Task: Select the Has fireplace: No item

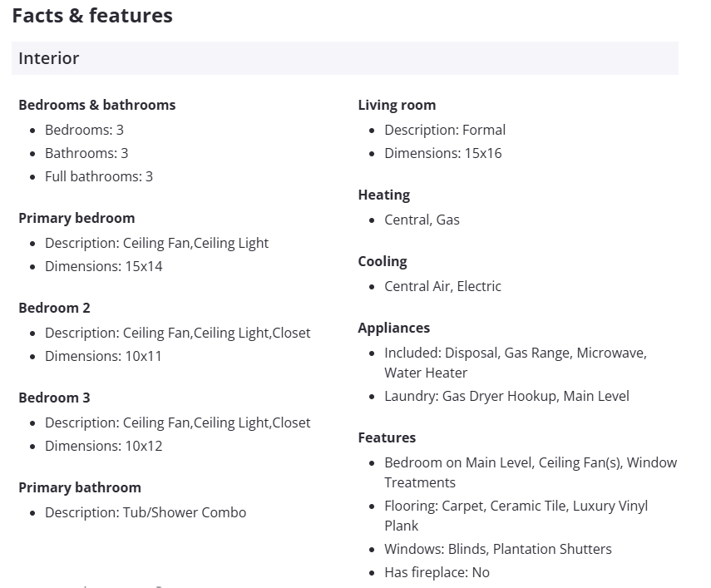Action: pyautogui.click(x=437, y=572)
